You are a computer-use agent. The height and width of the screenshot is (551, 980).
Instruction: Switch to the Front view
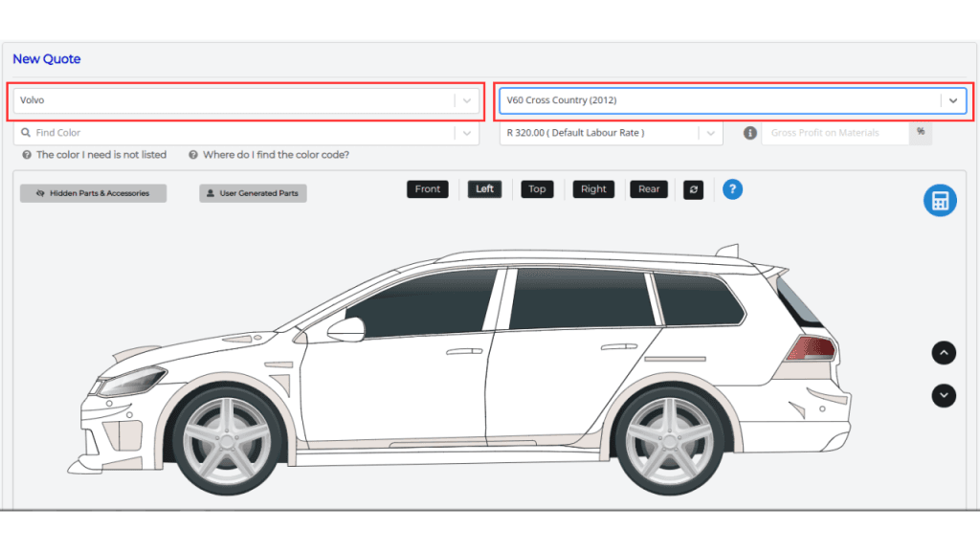(x=428, y=189)
